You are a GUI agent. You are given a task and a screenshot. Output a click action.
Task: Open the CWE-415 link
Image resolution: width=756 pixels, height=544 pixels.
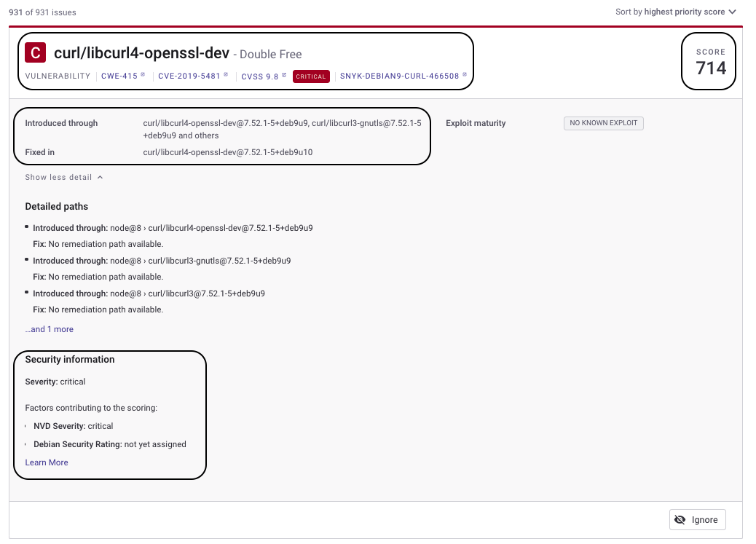click(x=119, y=76)
